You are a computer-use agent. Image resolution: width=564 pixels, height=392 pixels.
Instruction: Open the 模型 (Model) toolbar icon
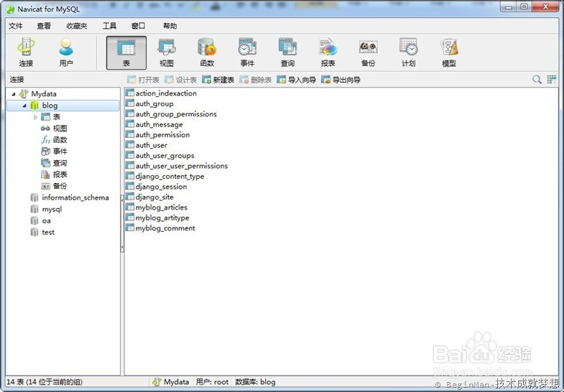click(448, 52)
